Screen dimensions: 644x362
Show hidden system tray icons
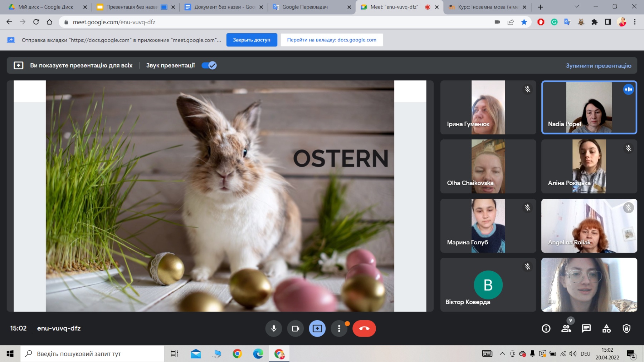coord(502,354)
